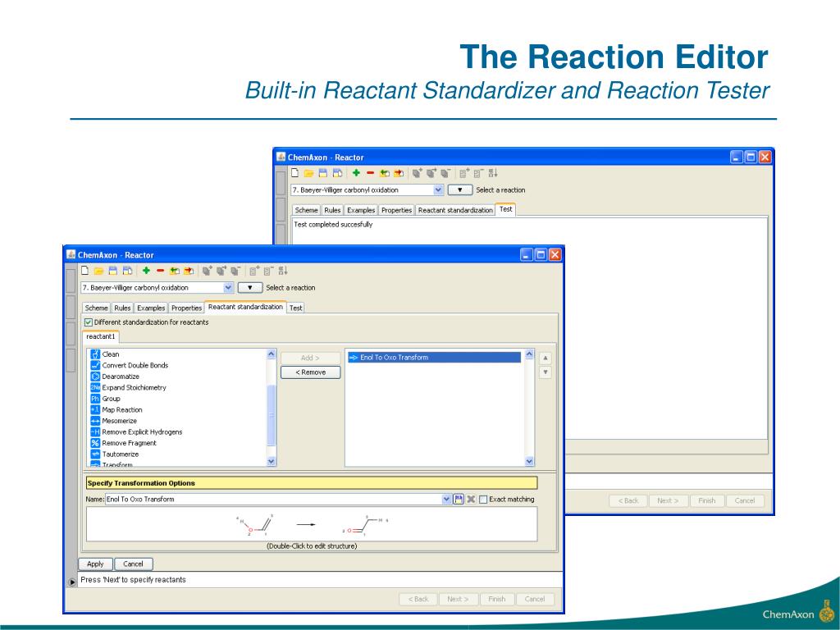Image resolution: width=840 pixels, height=630 pixels.
Task: Click import reaction icon with green arrow, back window
Action: (x=384, y=173)
